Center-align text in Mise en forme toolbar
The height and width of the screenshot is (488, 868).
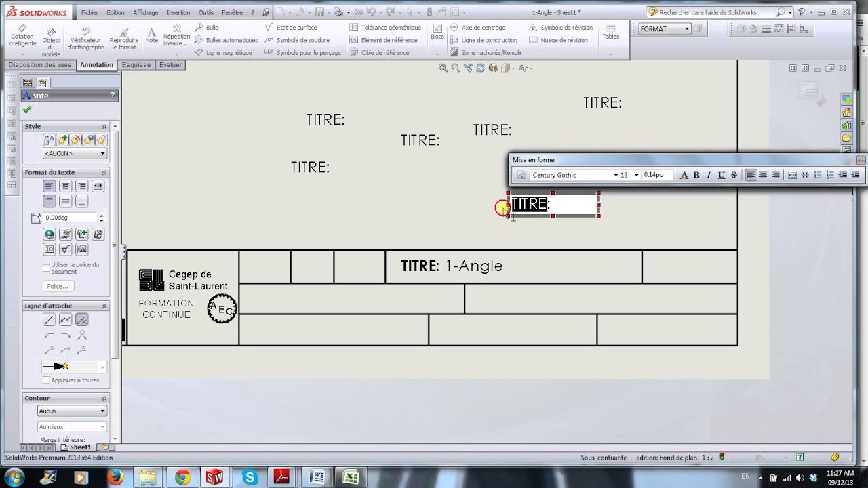(x=763, y=175)
